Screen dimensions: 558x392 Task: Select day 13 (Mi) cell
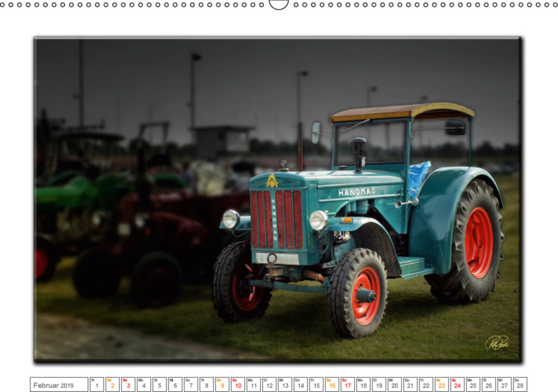click(x=285, y=385)
